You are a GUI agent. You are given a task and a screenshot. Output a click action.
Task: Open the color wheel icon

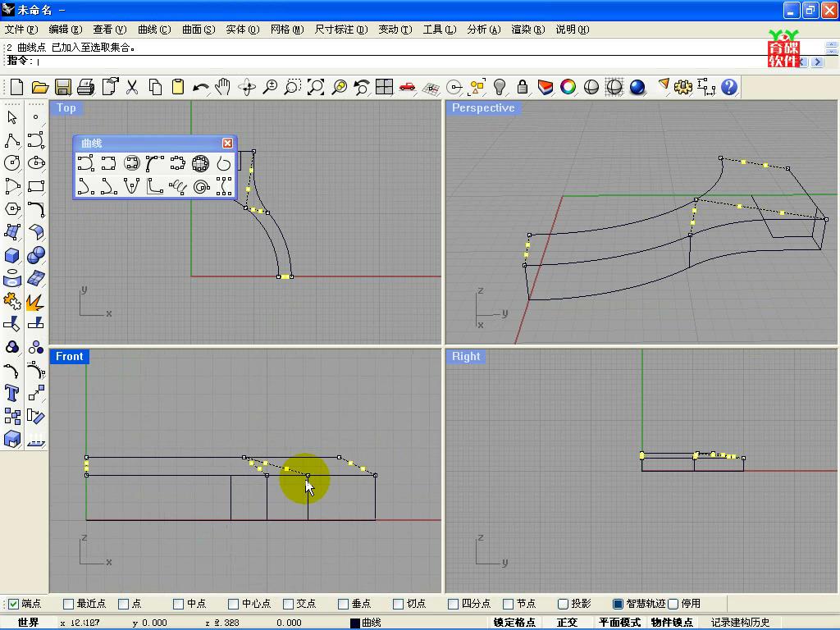pos(568,86)
